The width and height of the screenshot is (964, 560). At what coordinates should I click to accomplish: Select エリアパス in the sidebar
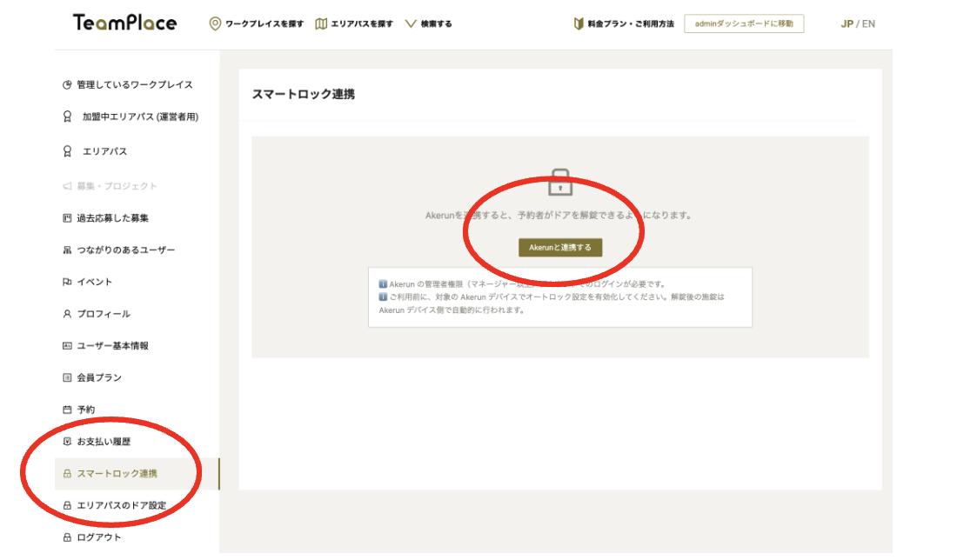(104, 151)
